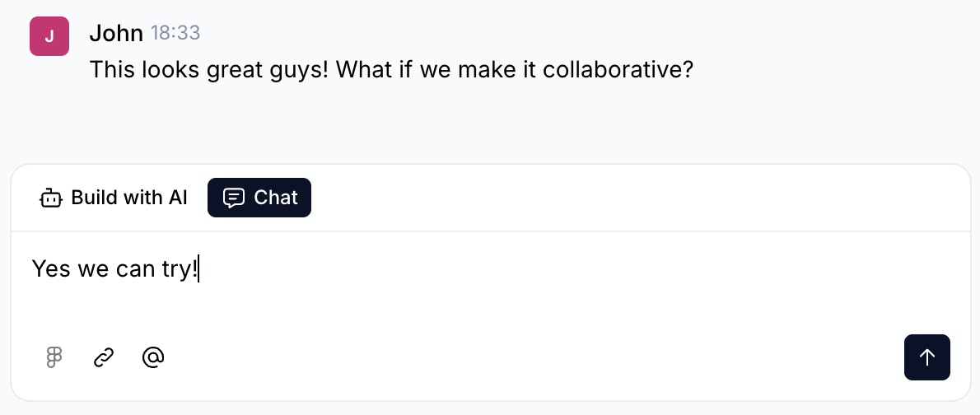Image resolution: width=980 pixels, height=415 pixels.
Task: Click the John username in the message header
Action: (x=116, y=33)
